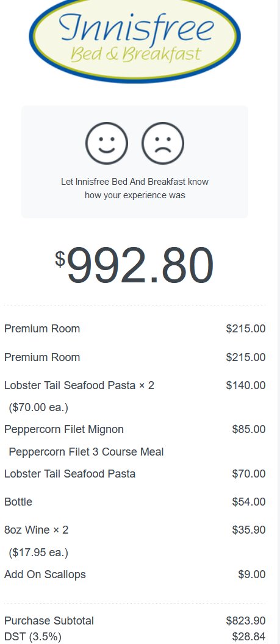Screen dimensions: 280x644
Task: Click the ($70.00 ea.) unit price note
Action: pos(38,407)
